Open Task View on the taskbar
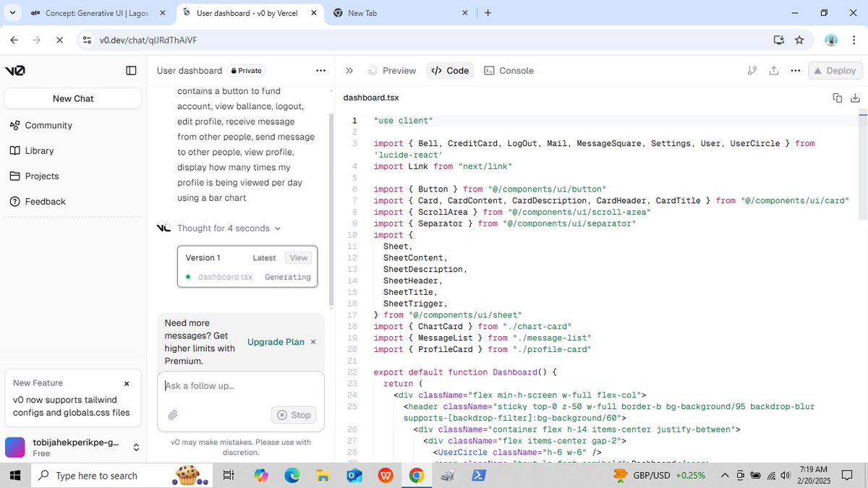The height and width of the screenshot is (488, 868). coord(229,475)
